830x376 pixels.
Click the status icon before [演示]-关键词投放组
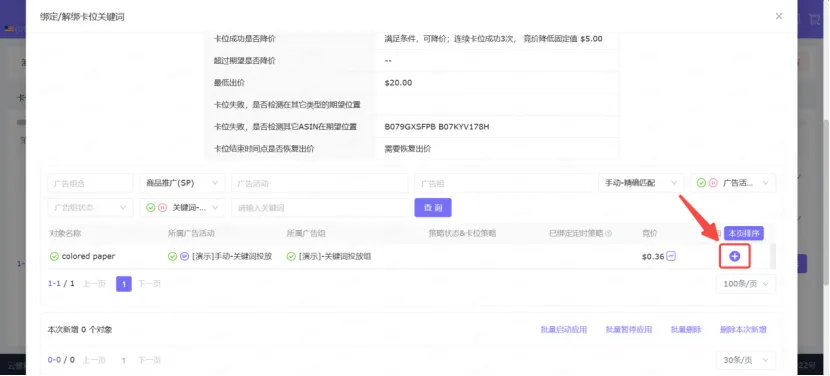click(x=291, y=256)
